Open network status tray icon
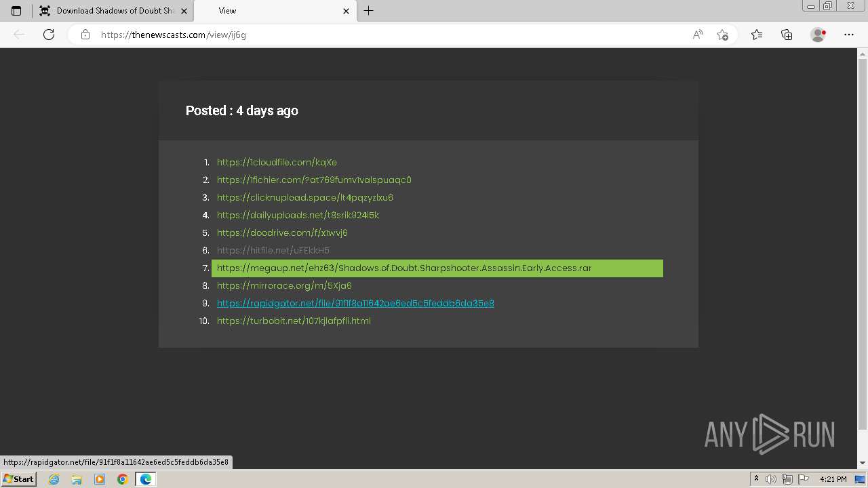Image resolution: width=868 pixels, height=488 pixels. [787, 479]
